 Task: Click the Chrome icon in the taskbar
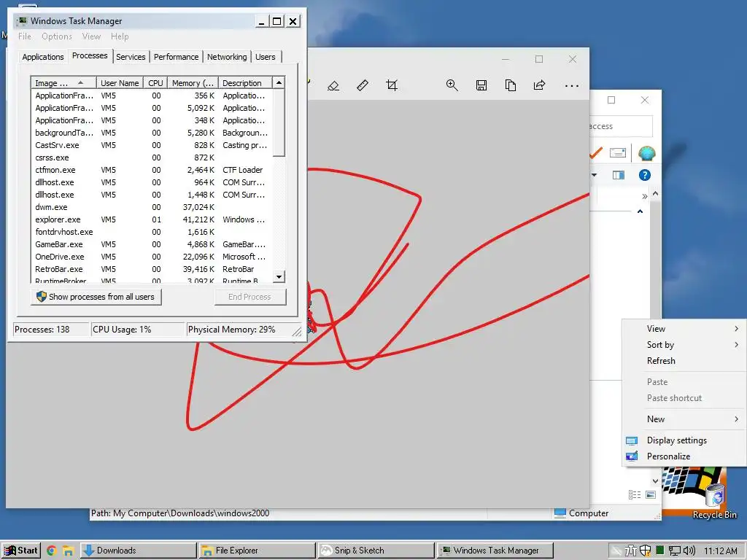pos(52,551)
